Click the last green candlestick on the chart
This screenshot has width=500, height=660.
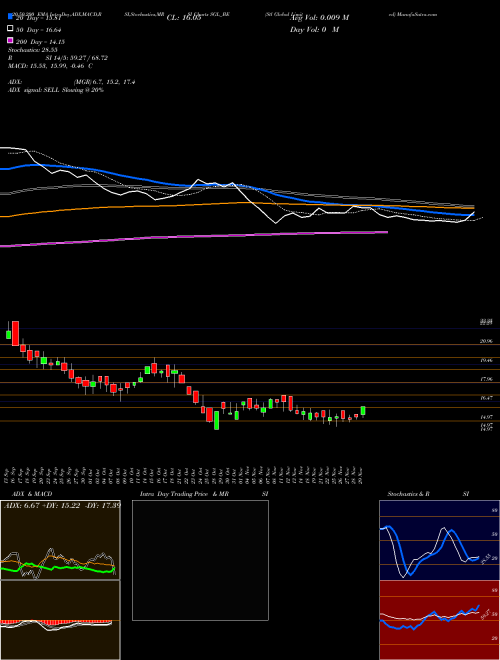pyautogui.click(x=363, y=411)
